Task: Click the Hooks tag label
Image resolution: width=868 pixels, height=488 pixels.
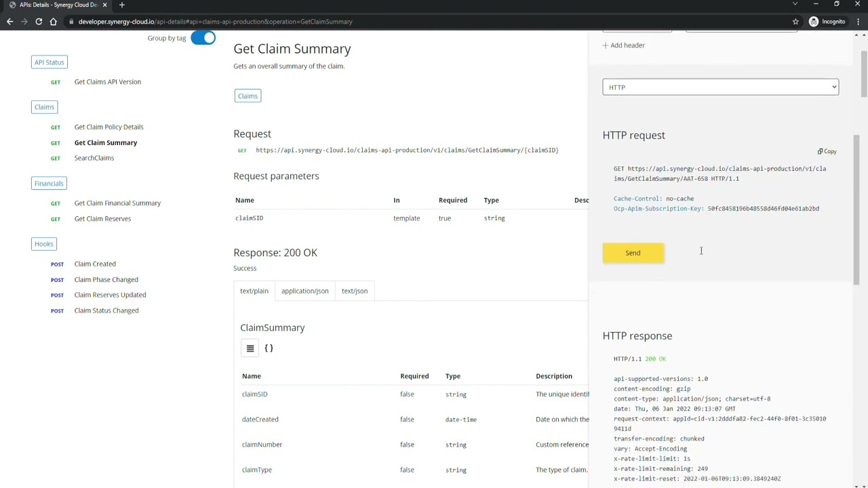Action: 43,244
